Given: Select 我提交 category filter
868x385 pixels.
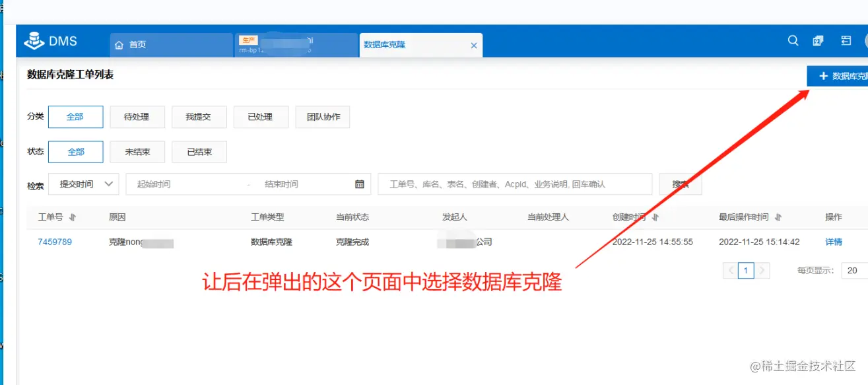Looking at the screenshot, I should pyautogui.click(x=199, y=117).
